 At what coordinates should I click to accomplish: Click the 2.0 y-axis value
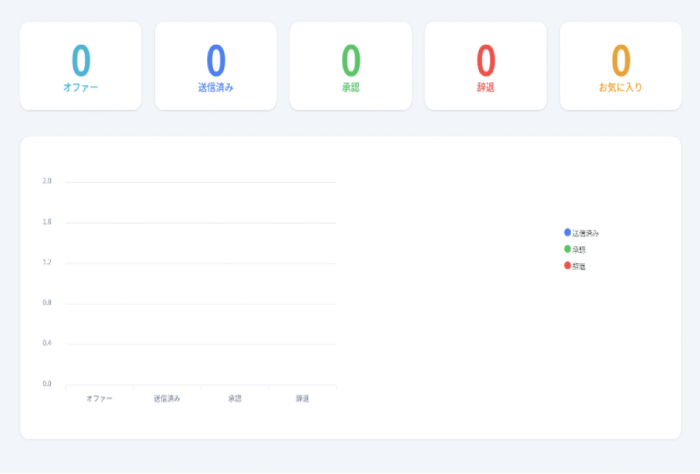[x=47, y=181]
